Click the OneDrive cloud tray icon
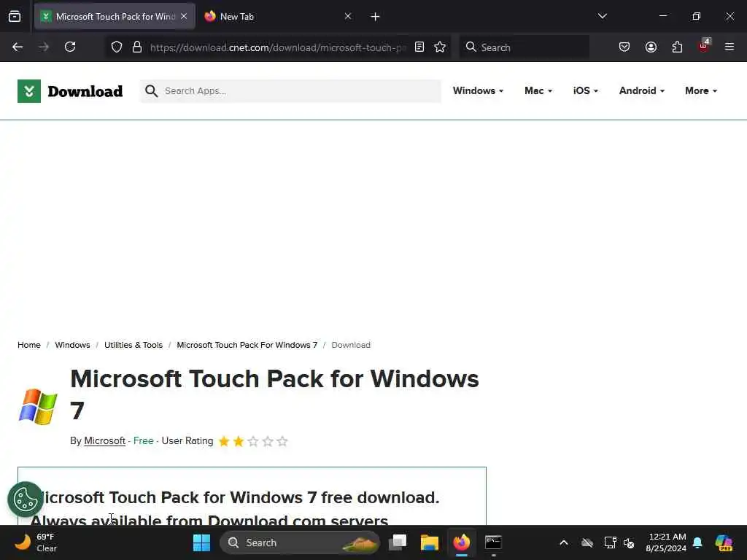The height and width of the screenshot is (560, 747). point(587,542)
